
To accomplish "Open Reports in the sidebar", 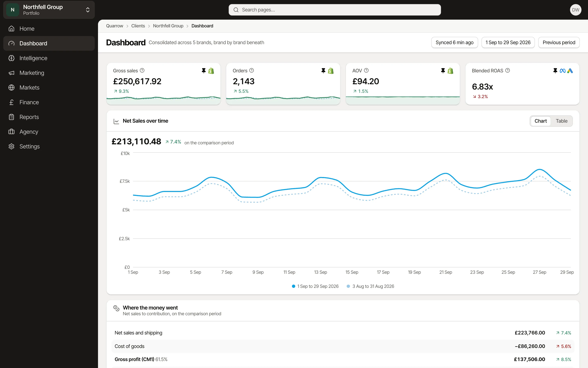I will [x=49, y=117].
